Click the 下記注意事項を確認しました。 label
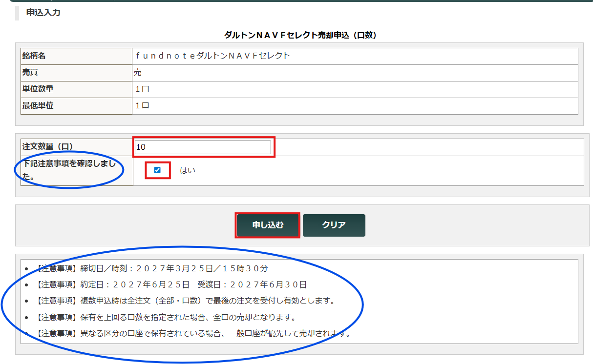The width and height of the screenshot is (593, 364). [69, 170]
